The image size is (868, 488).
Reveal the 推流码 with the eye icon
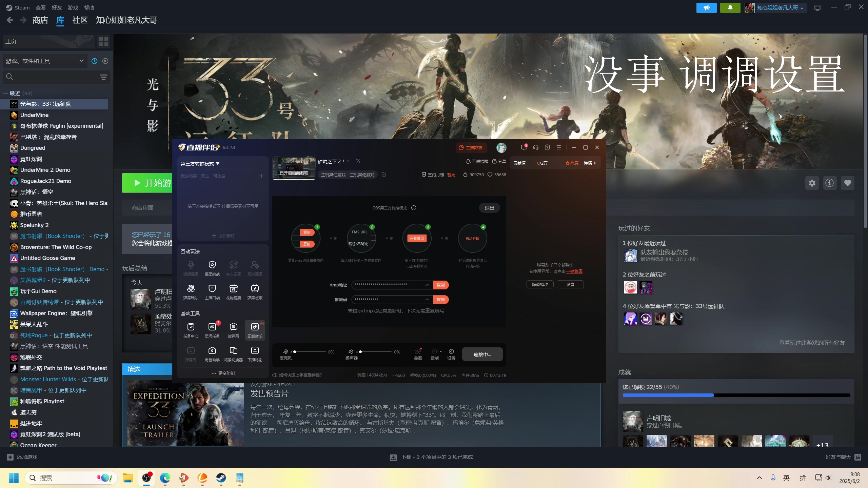pyautogui.click(x=427, y=300)
